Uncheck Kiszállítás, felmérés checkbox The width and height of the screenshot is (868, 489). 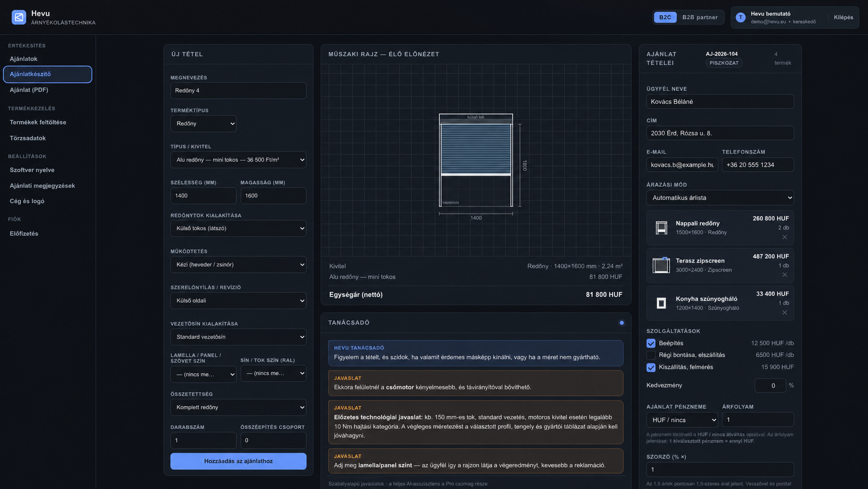tap(651, 367)
